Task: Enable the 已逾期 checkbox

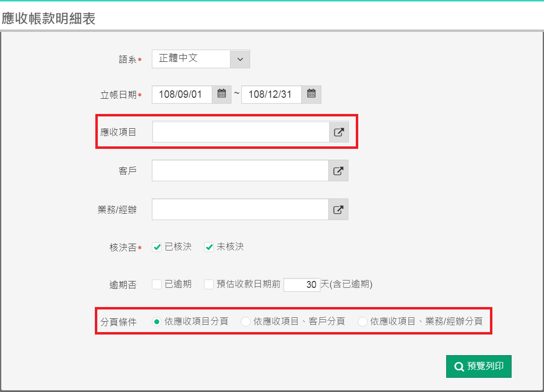Action: coord(157,284)
